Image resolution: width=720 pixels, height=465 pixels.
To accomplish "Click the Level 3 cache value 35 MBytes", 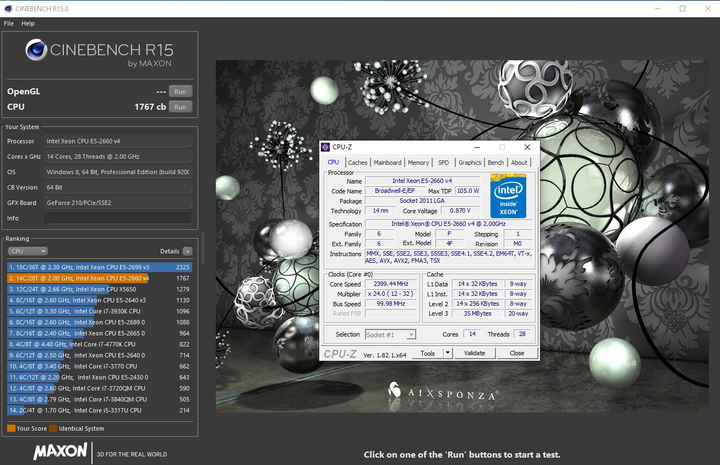I will (477, 314).
